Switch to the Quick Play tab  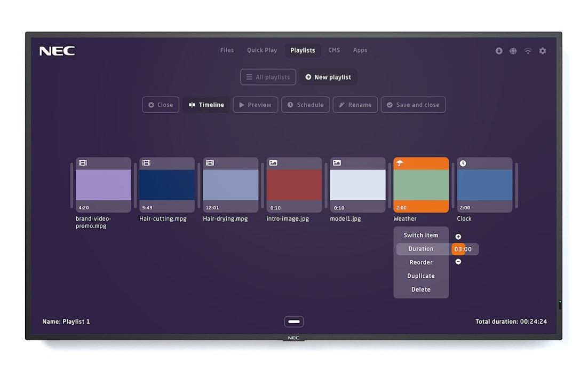click(x=262, y=50)
